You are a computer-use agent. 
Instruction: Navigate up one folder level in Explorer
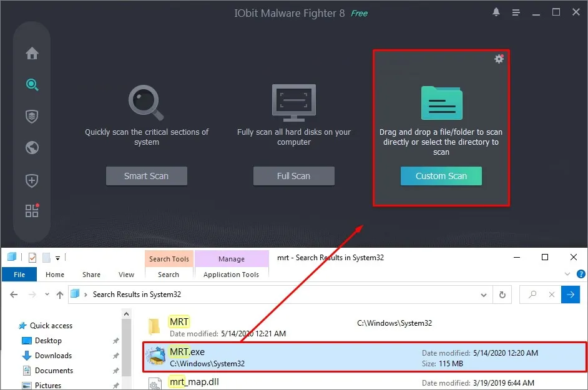(59, 294)
